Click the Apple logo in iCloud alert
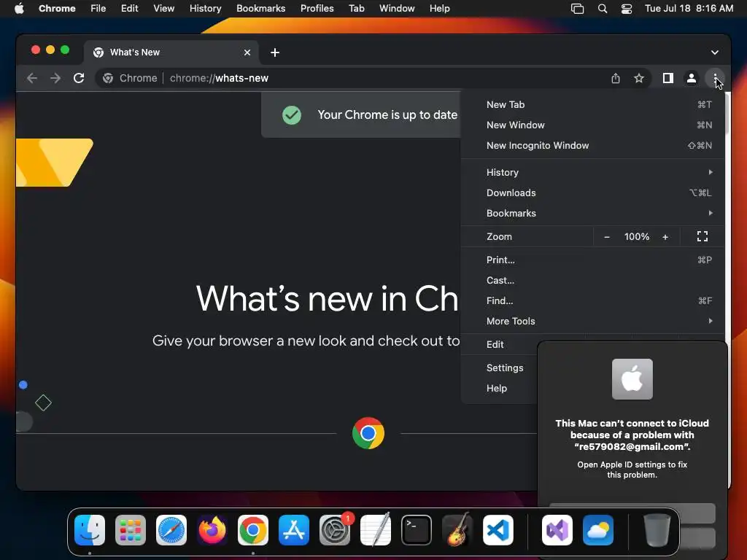This screenshot has width=747, height=560. pyautogui.click(x=632, y=379)
